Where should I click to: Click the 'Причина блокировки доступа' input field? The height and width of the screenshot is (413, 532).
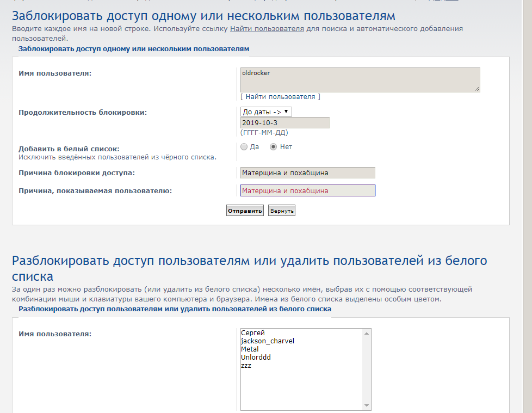(308, 172)
